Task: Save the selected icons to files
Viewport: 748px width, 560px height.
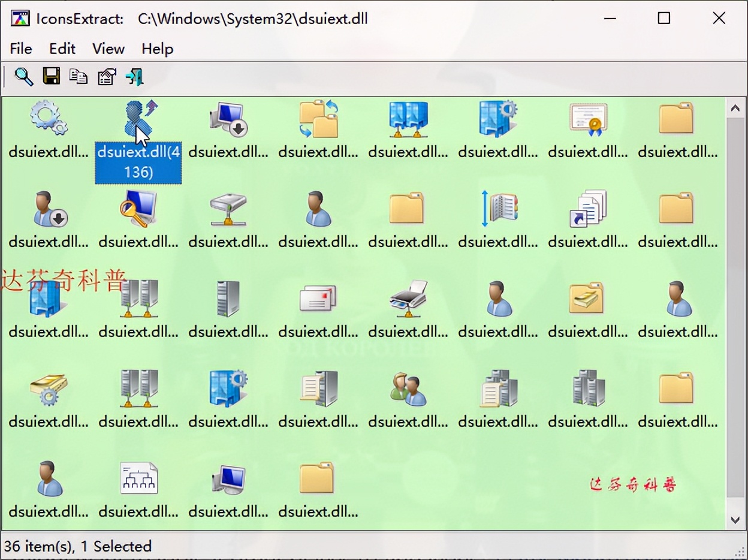Action: [51, 76]
